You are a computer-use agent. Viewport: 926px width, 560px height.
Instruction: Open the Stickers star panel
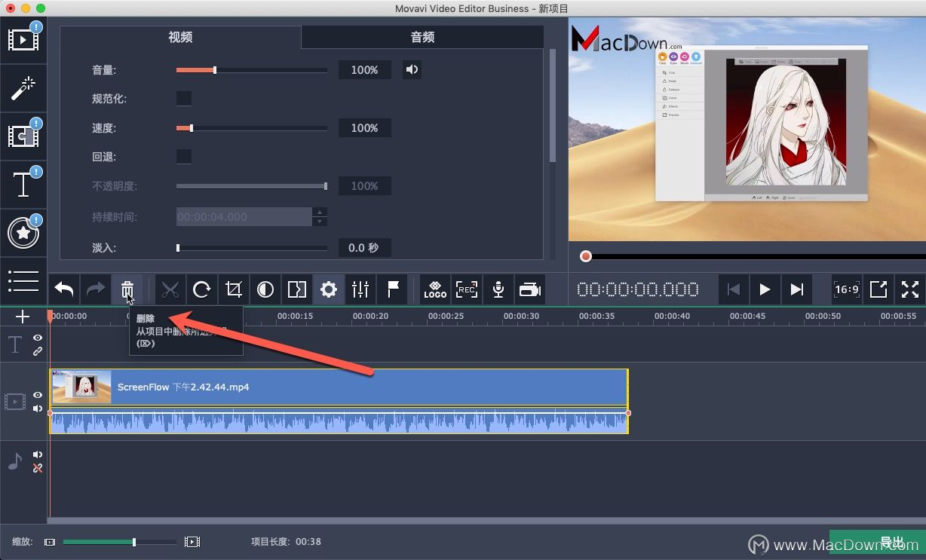coord(23,233)
